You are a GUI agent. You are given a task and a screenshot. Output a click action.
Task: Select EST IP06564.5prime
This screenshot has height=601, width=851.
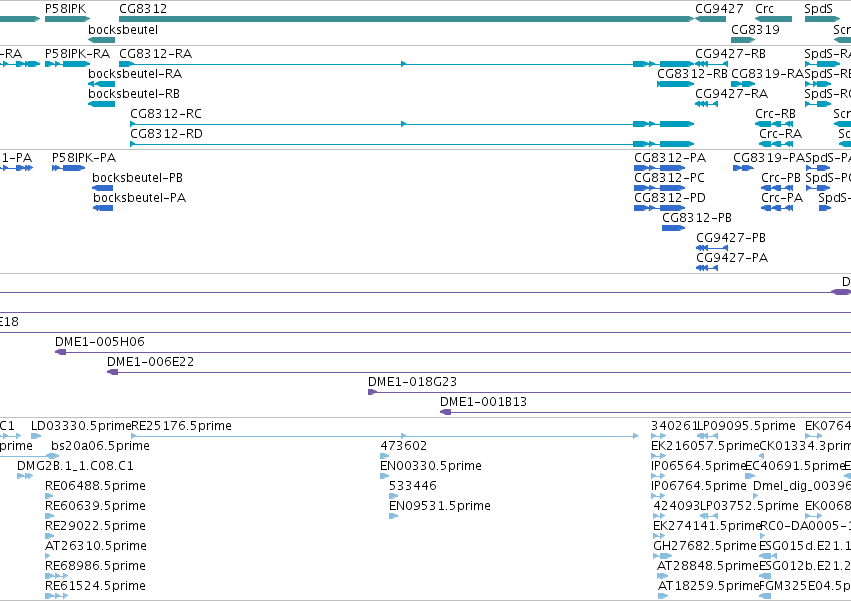(x=658, y=476)
